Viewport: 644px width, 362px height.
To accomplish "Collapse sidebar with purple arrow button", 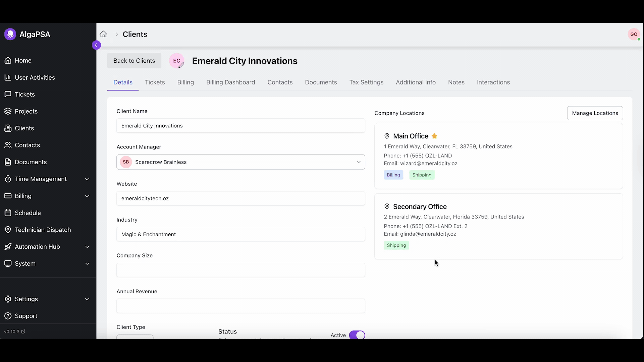I will pos(96,45).
